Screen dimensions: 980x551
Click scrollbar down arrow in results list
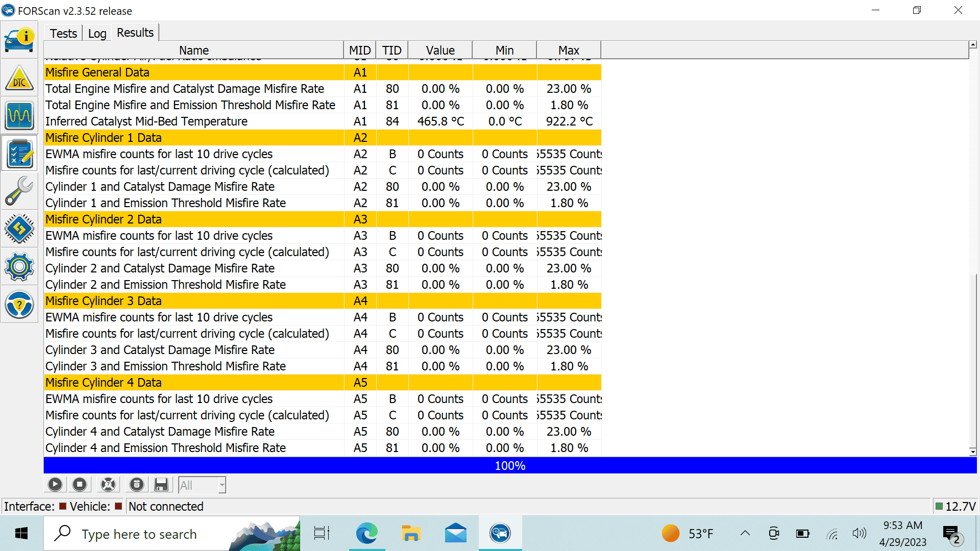coord(973,452)
